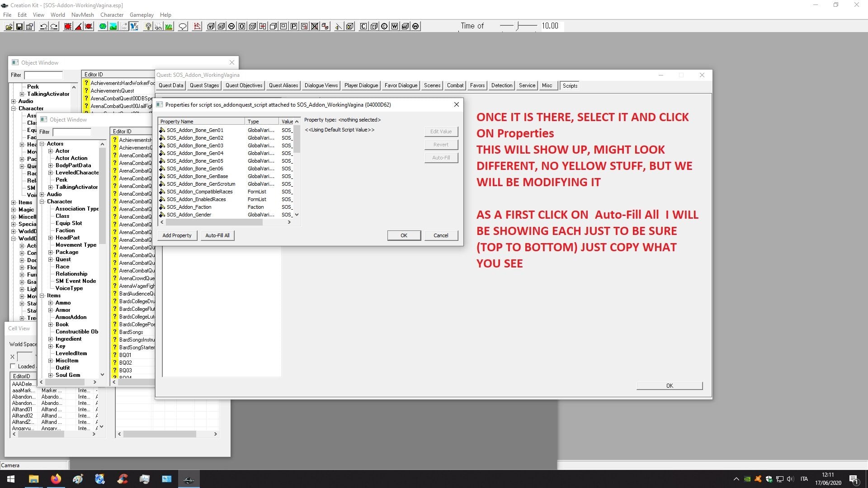
Task: Expand the Ingredient tree node
Action: 51,339
